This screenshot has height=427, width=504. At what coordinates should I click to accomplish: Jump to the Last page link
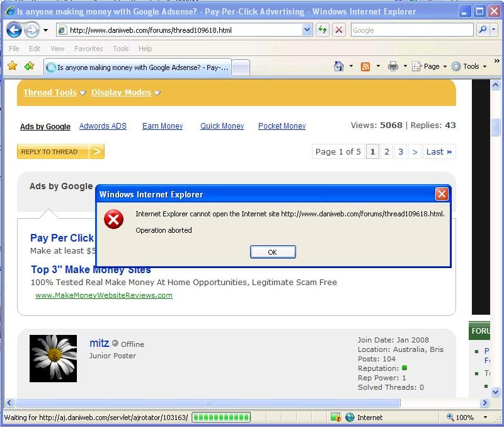pyautogui.click(x=439, y=151)
